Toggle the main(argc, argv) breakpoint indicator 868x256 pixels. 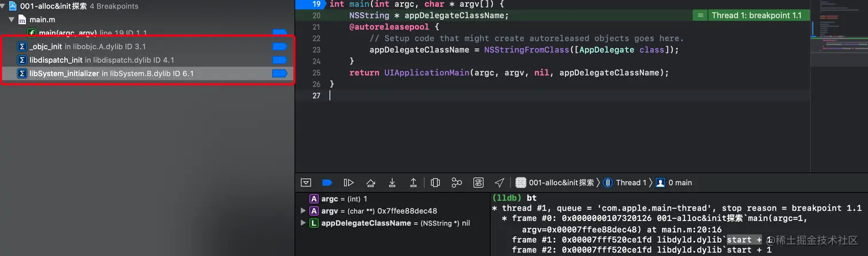coord(280,33)
